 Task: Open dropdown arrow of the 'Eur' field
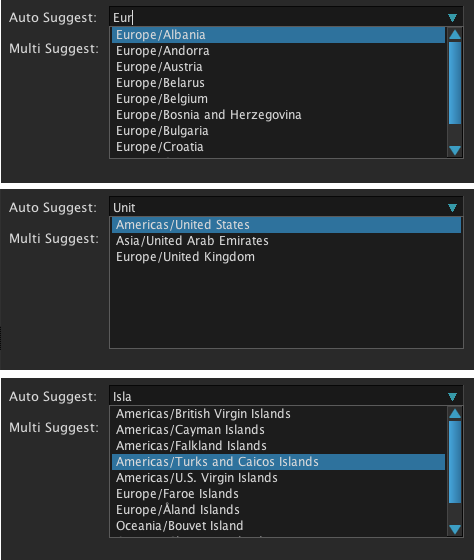pyautogui.click(x=452, y=18)
